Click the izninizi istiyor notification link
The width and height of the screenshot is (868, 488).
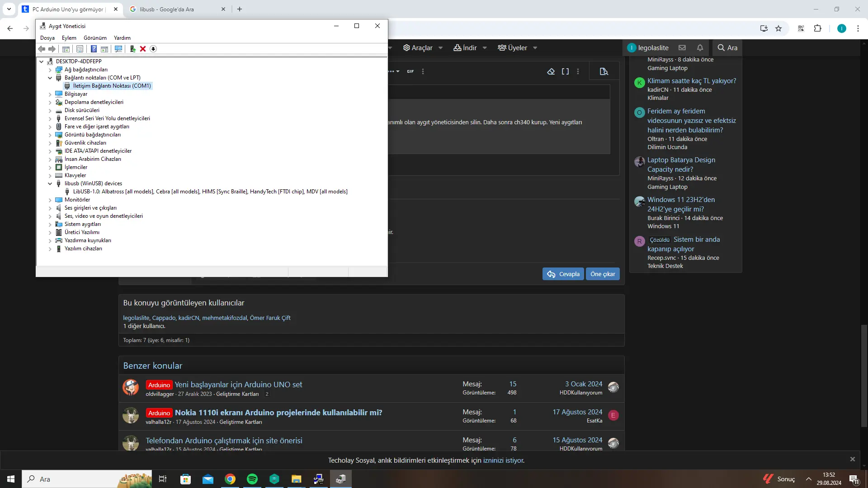pyautogui.click(x=504, y=460)
